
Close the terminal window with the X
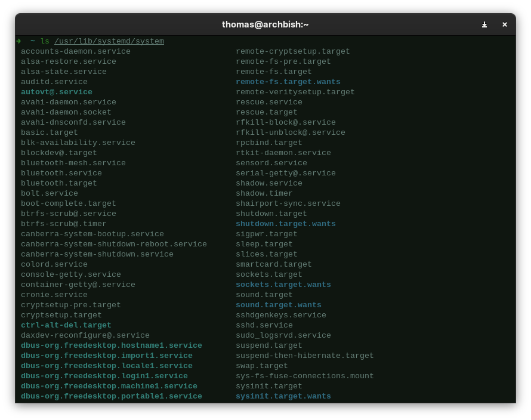504,24
